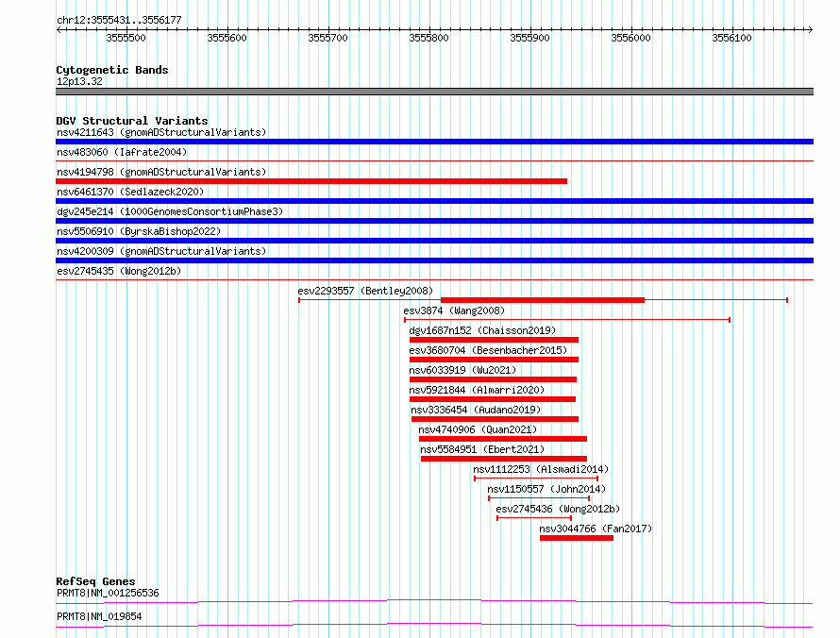
Task: Click the esv2293557 (Bentley2008) label
Action: [x=365, y=291]
